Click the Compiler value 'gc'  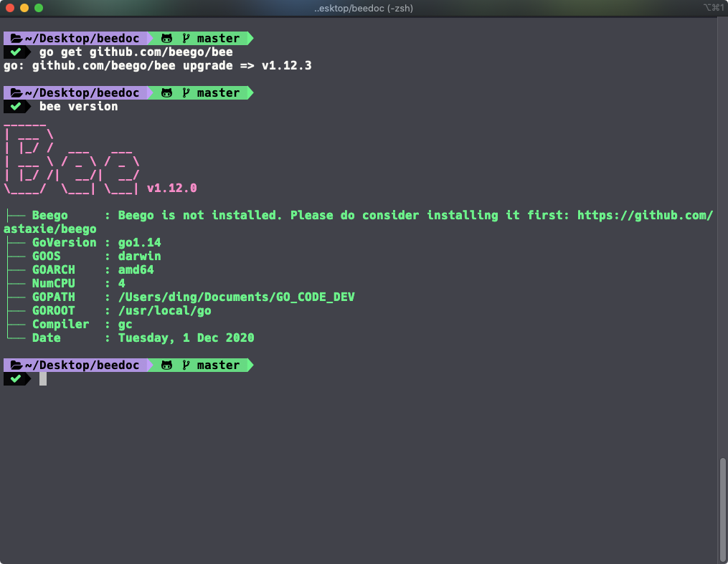click(126, 325)
